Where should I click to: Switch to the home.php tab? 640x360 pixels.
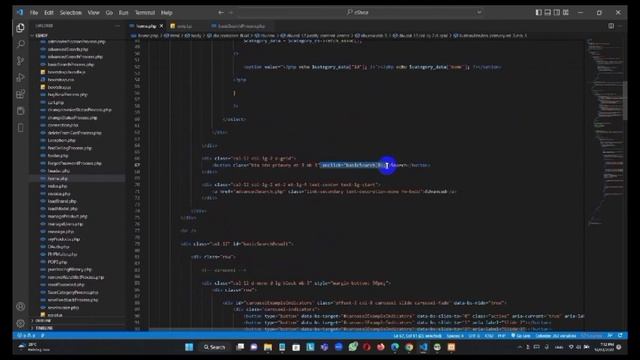(x=146, y=26)
